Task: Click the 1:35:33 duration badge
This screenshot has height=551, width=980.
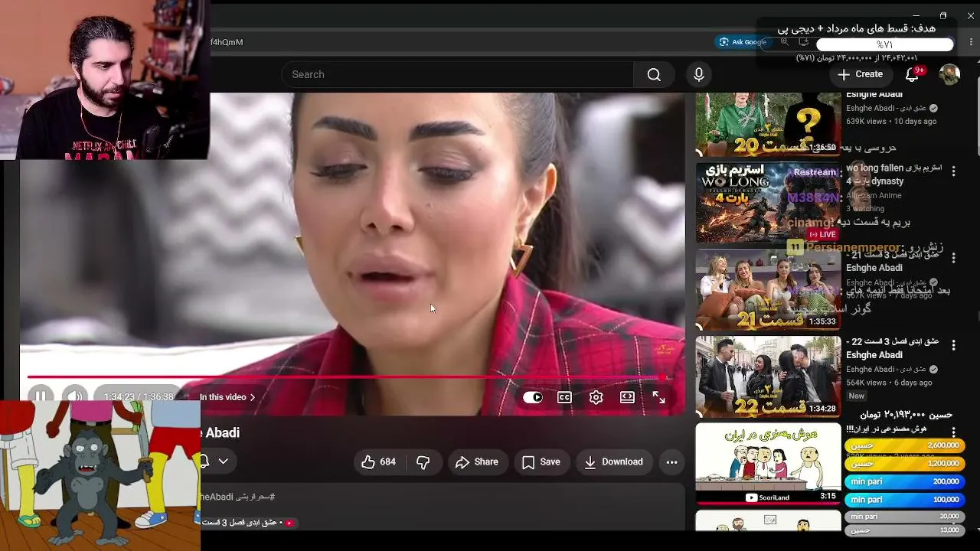Action: pos(822,321)
